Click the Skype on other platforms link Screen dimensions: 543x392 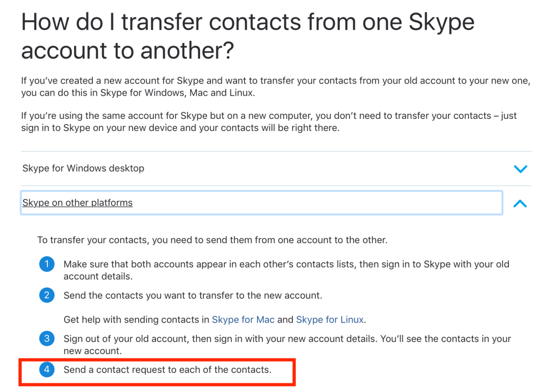pos(77,203)
